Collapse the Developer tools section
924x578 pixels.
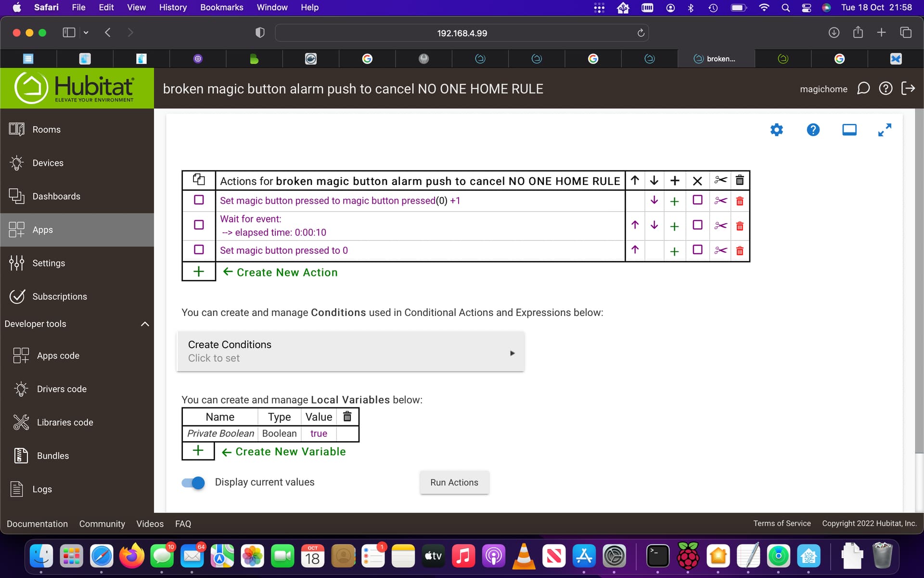coord(145,324)
